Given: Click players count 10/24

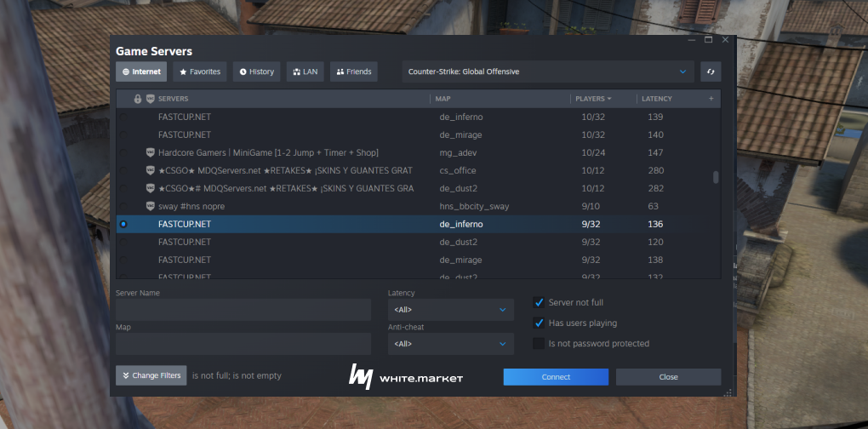Looking at the screenshot, I should pyautogui.click(x=593, y=152).
